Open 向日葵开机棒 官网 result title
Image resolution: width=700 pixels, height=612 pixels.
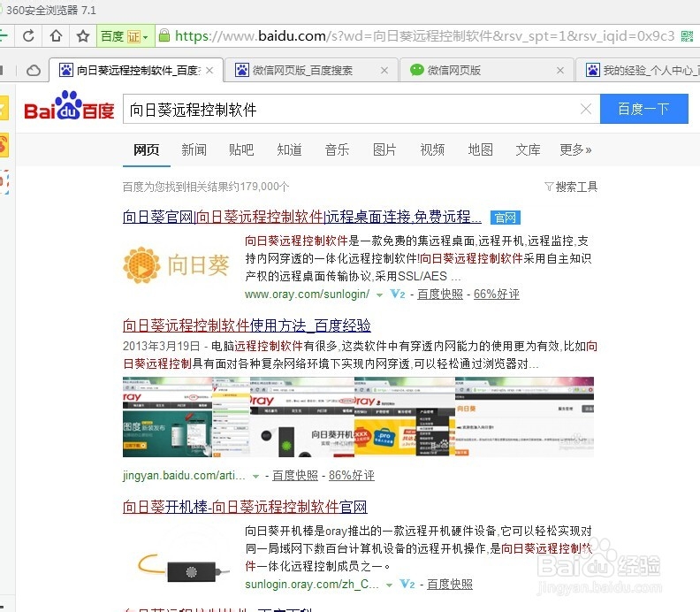point(245,507)
